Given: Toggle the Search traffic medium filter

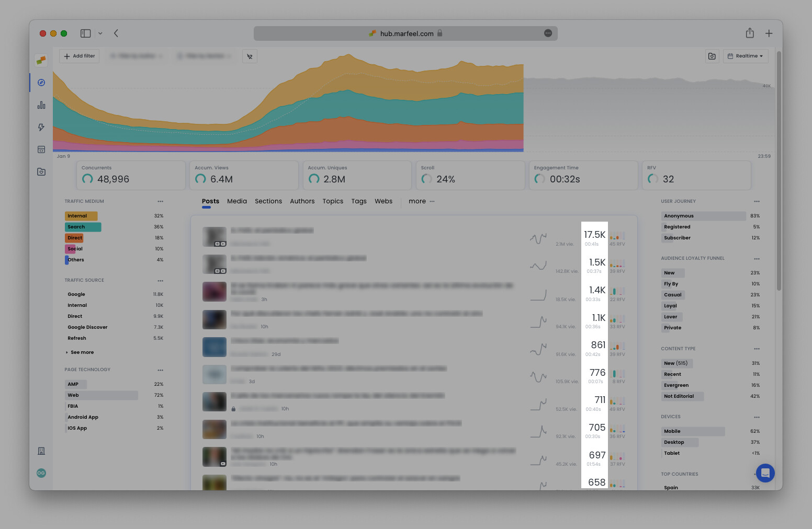Looking at the screenshot, I should [83, 227].
